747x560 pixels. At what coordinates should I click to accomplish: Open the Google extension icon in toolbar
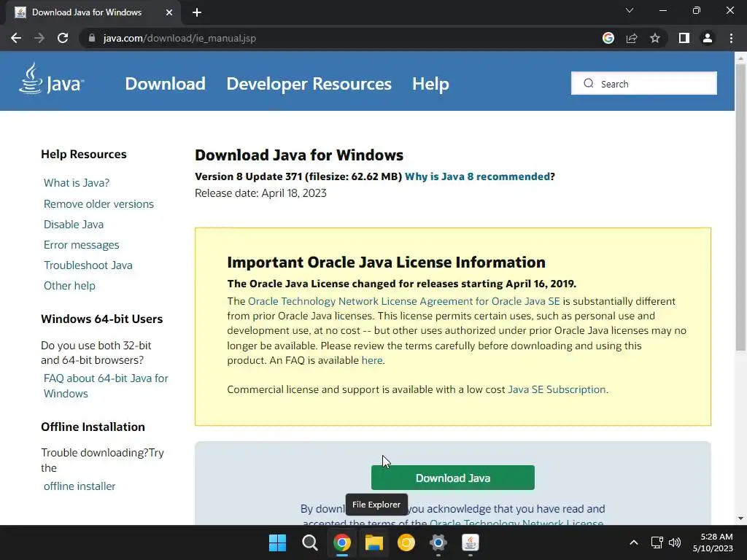(608, 38)
